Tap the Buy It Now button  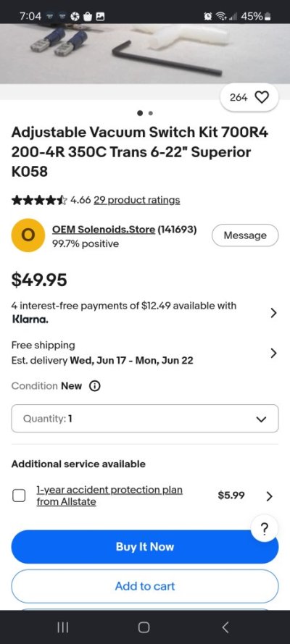click(144, 547)
